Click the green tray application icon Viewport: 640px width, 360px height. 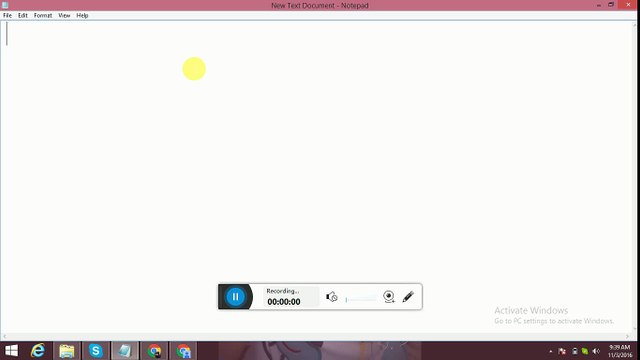pos(585,351)
